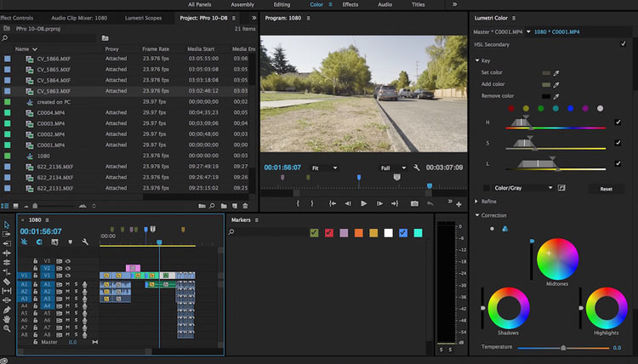Screen dimensions: 638x364
Task: Go to Out point
Action: 395,203
